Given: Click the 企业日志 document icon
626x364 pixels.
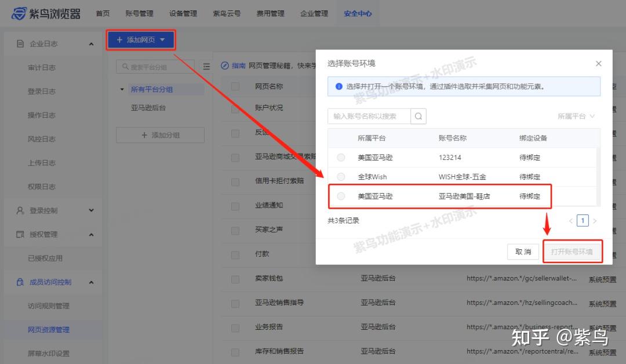Looking at the screenshot, I should 20,43.
